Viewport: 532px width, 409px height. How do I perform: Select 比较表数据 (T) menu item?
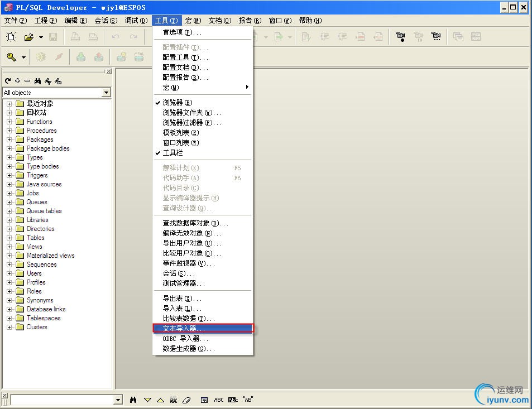[x=203, y=319]
